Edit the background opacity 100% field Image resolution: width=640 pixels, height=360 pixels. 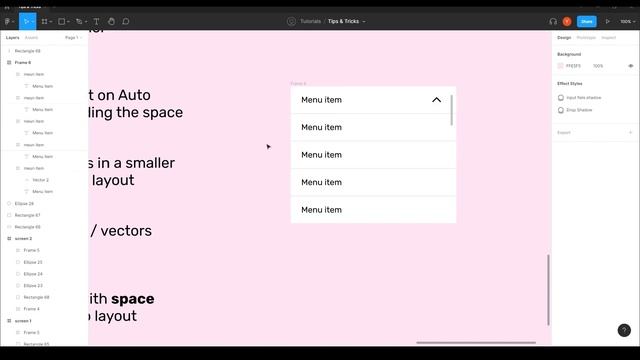(x=598, y=66)
